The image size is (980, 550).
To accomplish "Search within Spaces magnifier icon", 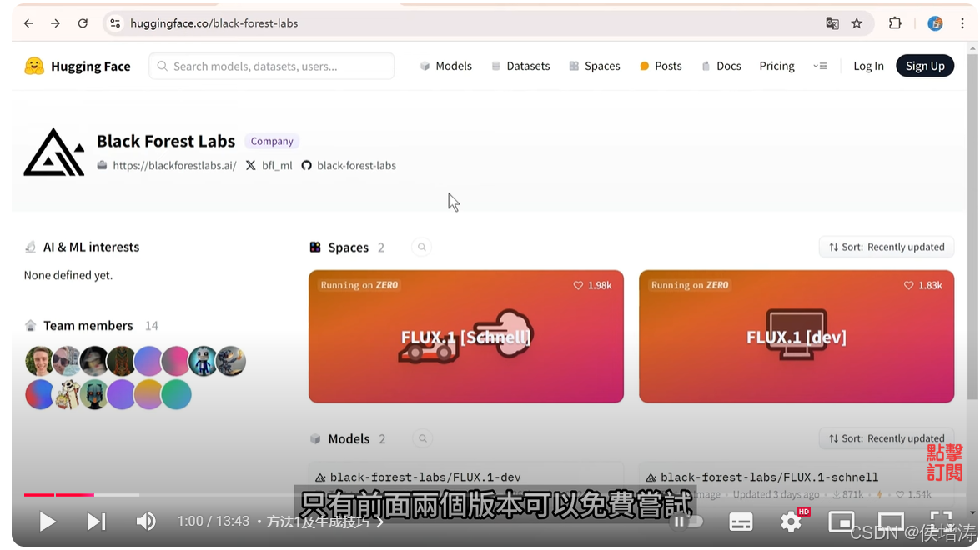I will click(422, 247).
